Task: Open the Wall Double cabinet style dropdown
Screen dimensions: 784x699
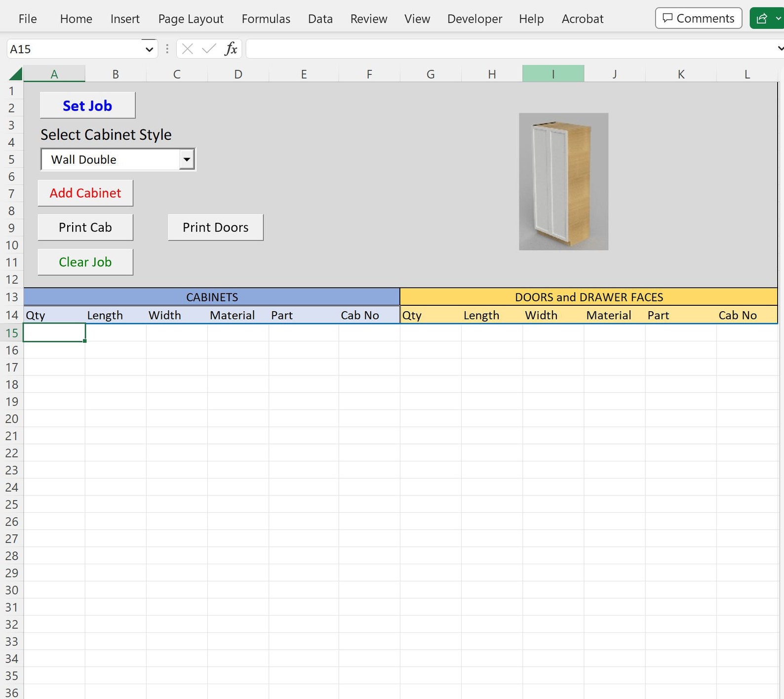Action: [187, 160]
